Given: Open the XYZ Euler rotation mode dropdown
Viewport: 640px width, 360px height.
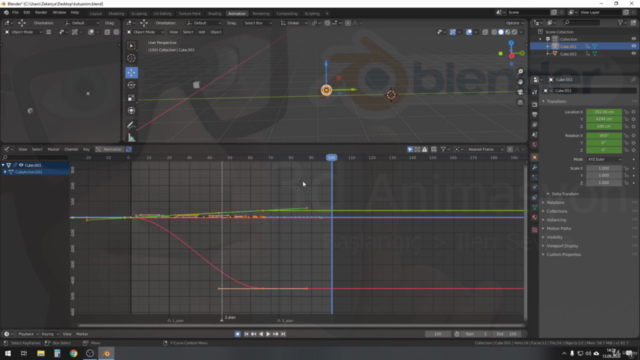Looking at the screenshot, I should tap(604, 159).
